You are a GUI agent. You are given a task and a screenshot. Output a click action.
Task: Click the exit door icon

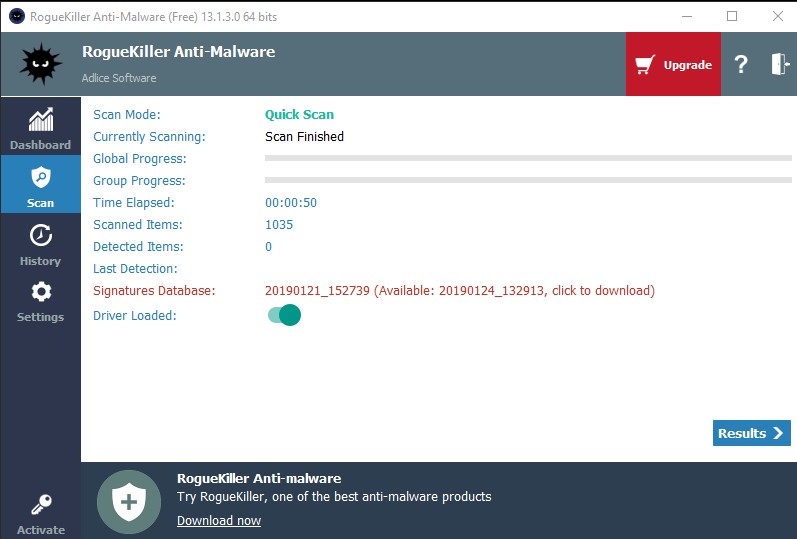coord(780,65)
